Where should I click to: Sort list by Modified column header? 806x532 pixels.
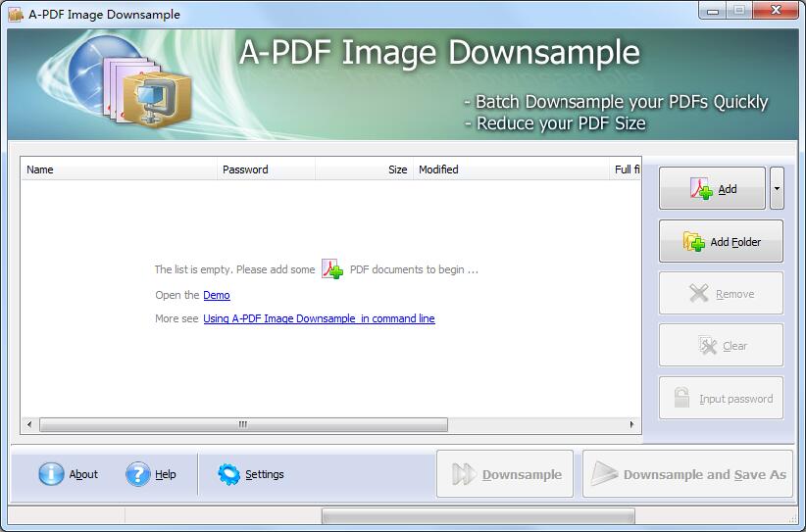coord(511,169)
